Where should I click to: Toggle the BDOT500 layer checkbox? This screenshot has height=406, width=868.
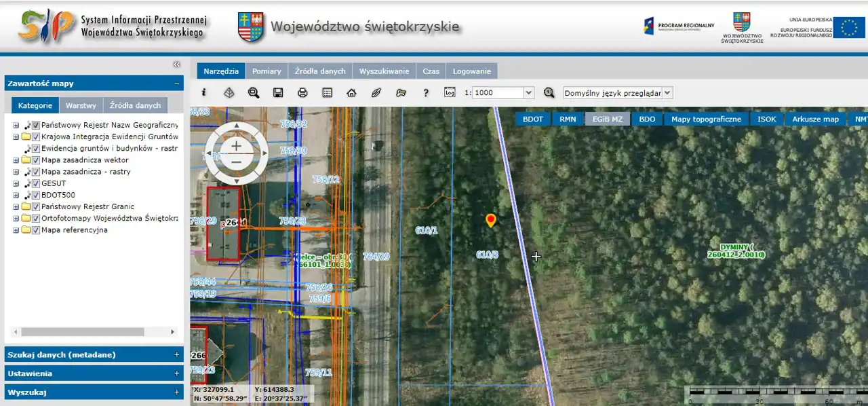[x=36, y=195]
